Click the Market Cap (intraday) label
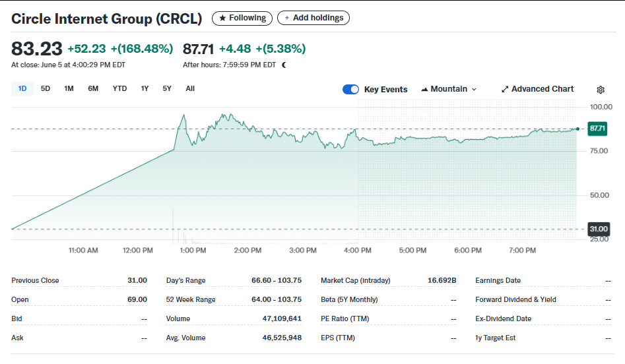Viewport: 625px width, 364px height. click(x=356, y=280)
